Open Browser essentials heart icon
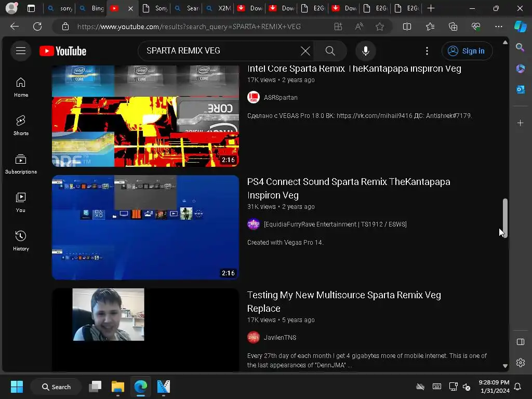This screenshot has height=399, width=532. pos(476,26)
